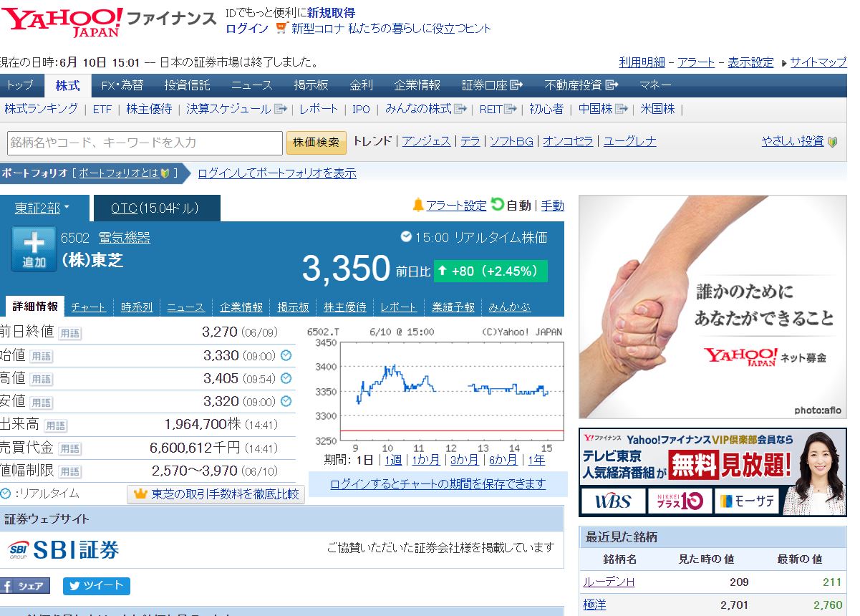This screenshot has width=860, height=616.
Task: Click the realtime clock icon beside 高値 value
Action: [x=286, y=377]
